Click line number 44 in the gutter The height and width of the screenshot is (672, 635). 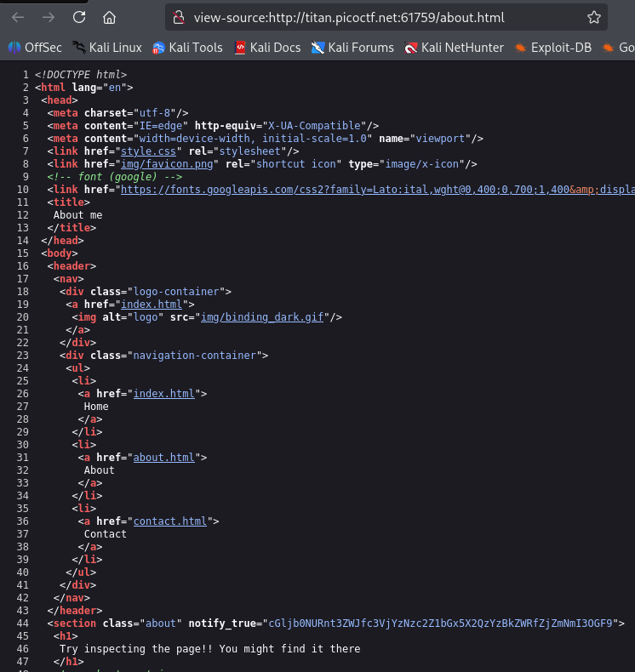[x=23, y=624]
